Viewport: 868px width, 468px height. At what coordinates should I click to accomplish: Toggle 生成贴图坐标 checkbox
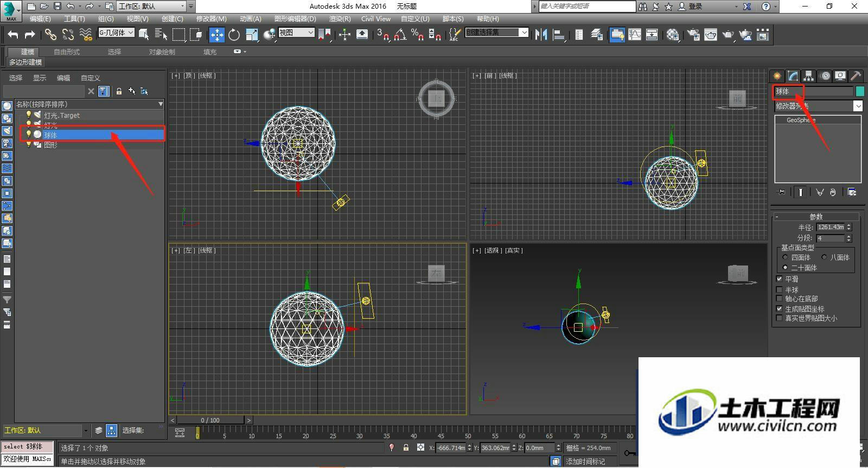click(x=780, y=308)
